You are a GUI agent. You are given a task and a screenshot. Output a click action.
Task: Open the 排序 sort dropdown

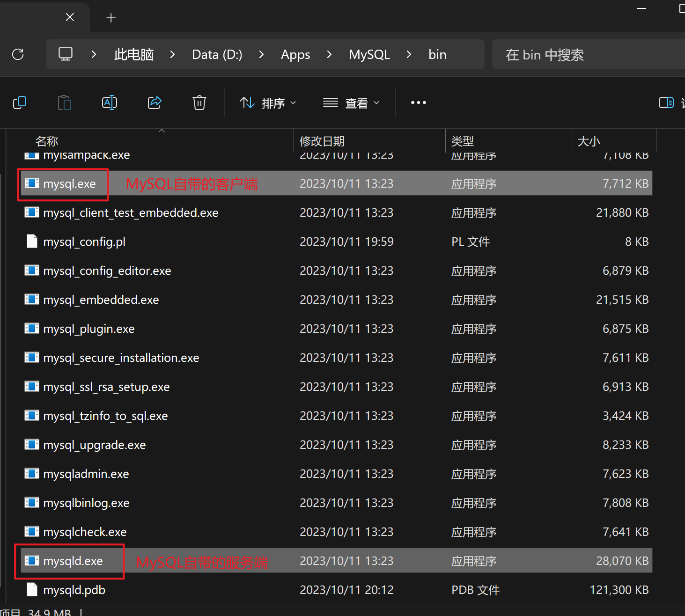[268, 103]
